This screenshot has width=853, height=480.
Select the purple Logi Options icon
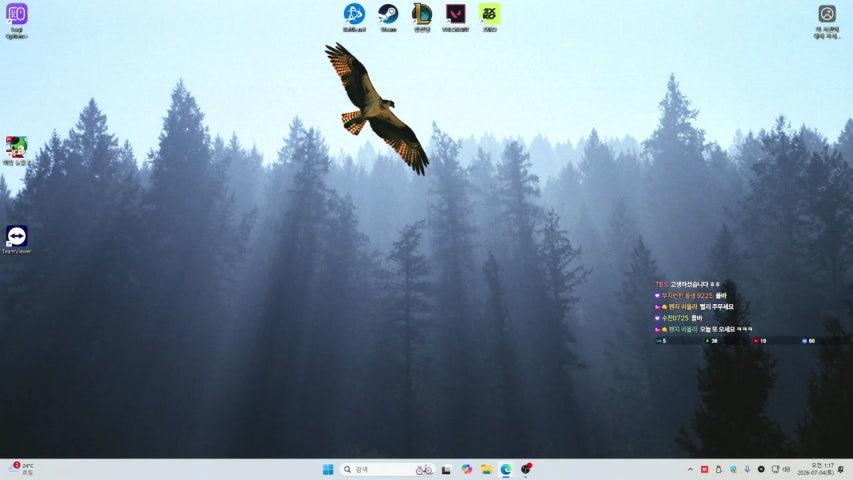[x=17, y=21]
